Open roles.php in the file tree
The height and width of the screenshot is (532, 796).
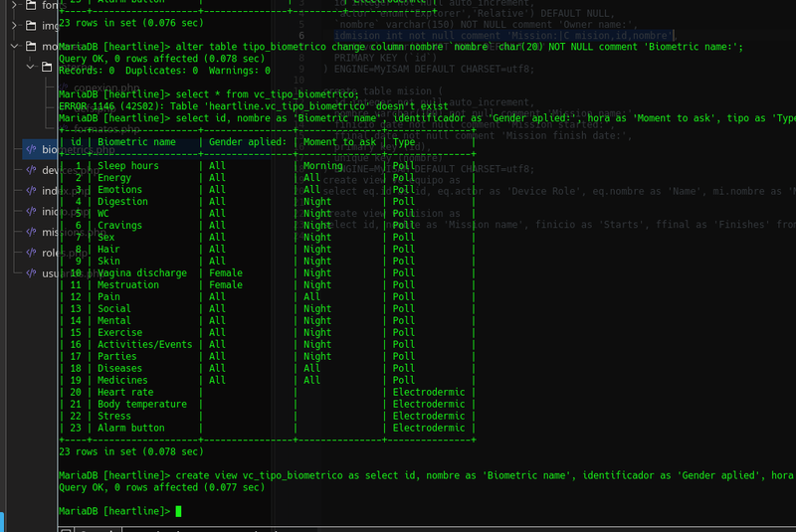click(x=65, y=253)
